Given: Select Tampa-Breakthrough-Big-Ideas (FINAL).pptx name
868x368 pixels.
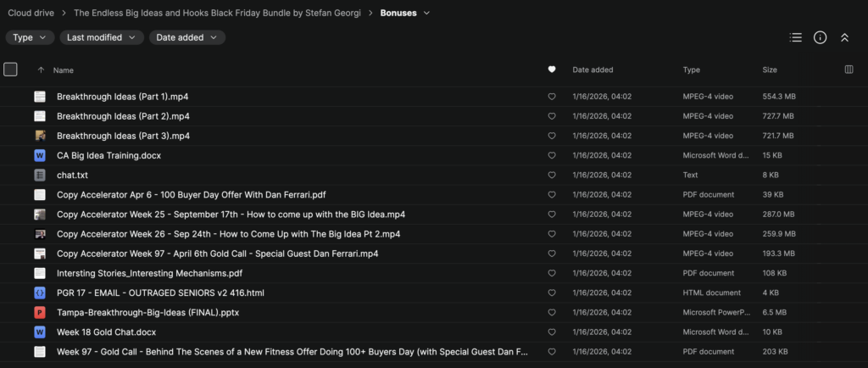Looking at the screenshot, I should point(147,313).
